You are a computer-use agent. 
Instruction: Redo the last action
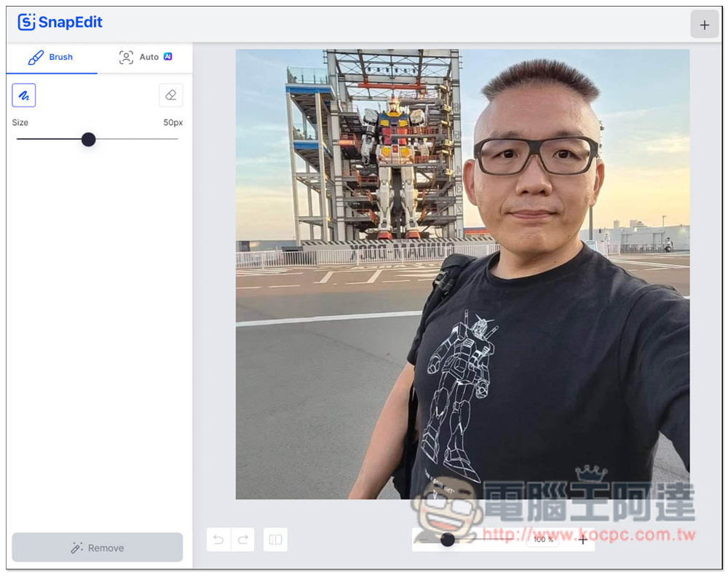[x=242, y=540]
